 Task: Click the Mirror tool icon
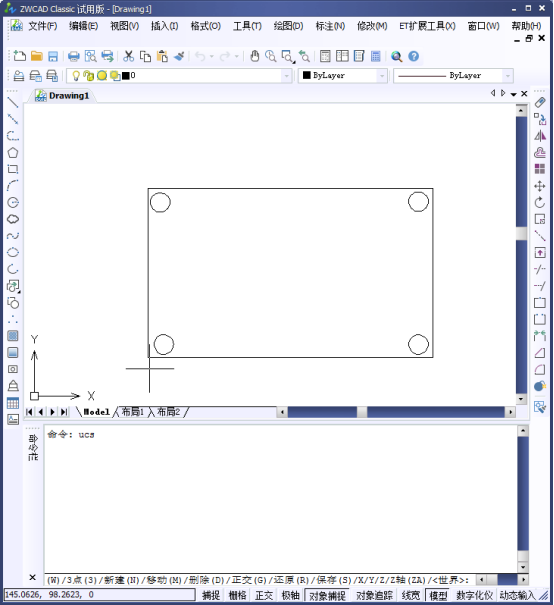click(540, 136)
